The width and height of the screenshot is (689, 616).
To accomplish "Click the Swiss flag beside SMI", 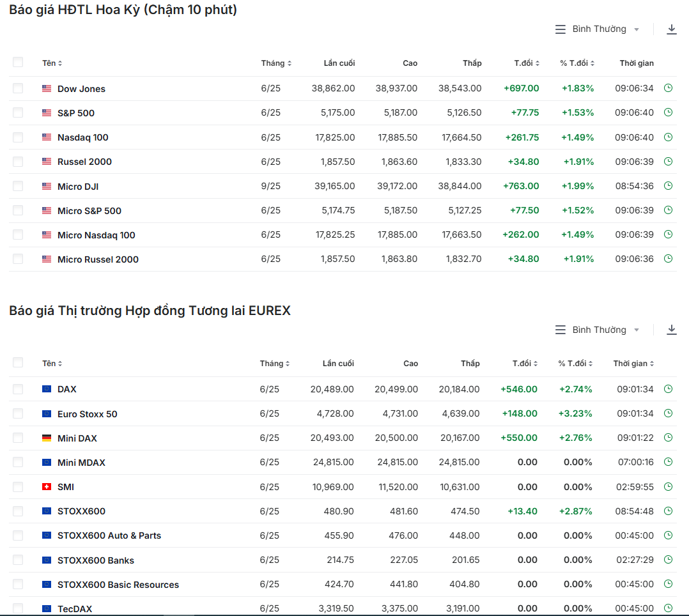I will coord(47,487).
